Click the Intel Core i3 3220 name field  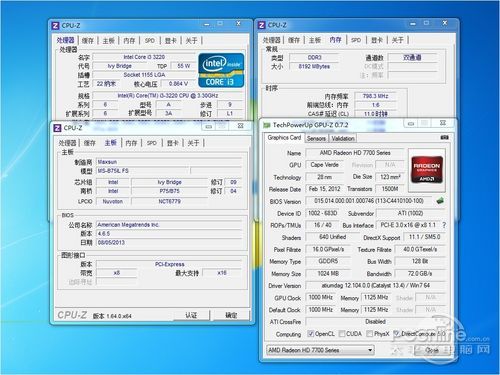coord(144,57)
